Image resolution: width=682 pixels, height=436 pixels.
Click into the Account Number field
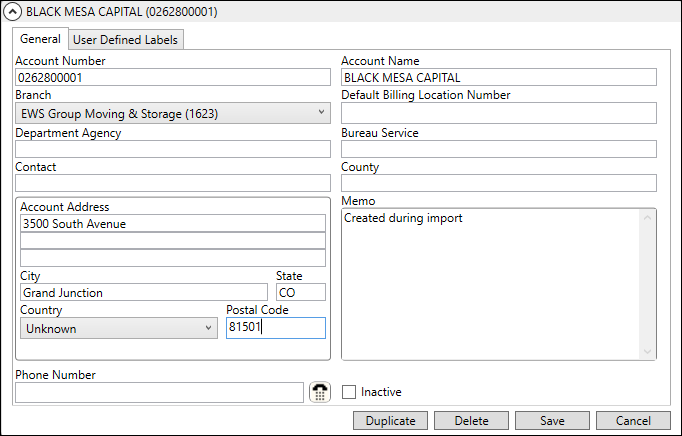tap(172, 77)
